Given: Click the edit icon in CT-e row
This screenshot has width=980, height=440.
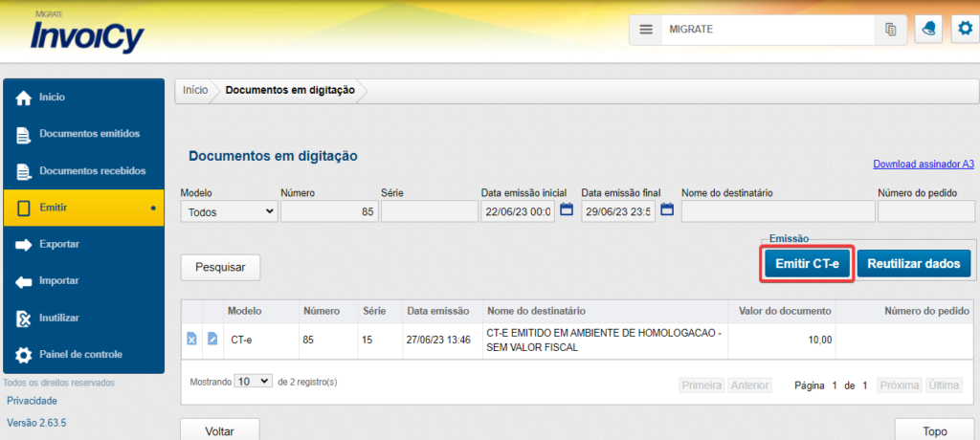Looking at the screenshot, I should click(x=212, y=339).
